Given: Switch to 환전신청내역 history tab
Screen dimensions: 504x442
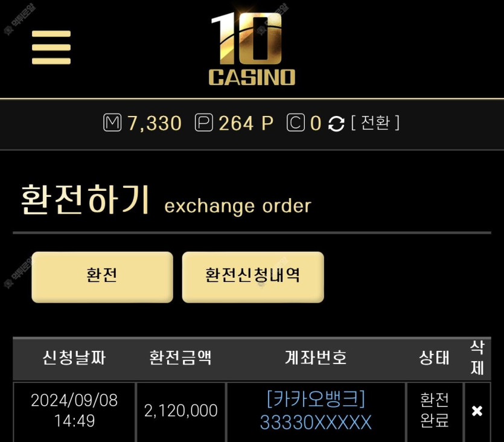Looking at the screenshot, I should coord(253,277).
